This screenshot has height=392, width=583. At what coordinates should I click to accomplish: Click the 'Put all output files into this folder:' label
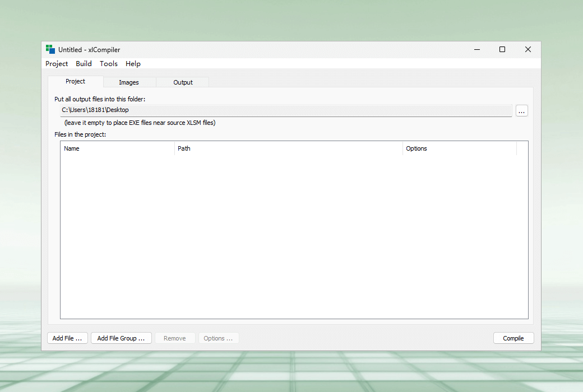(100, 99)
